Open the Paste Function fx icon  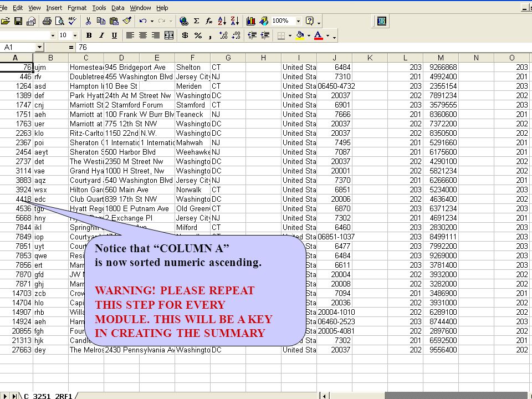click(x=209, y=22)
